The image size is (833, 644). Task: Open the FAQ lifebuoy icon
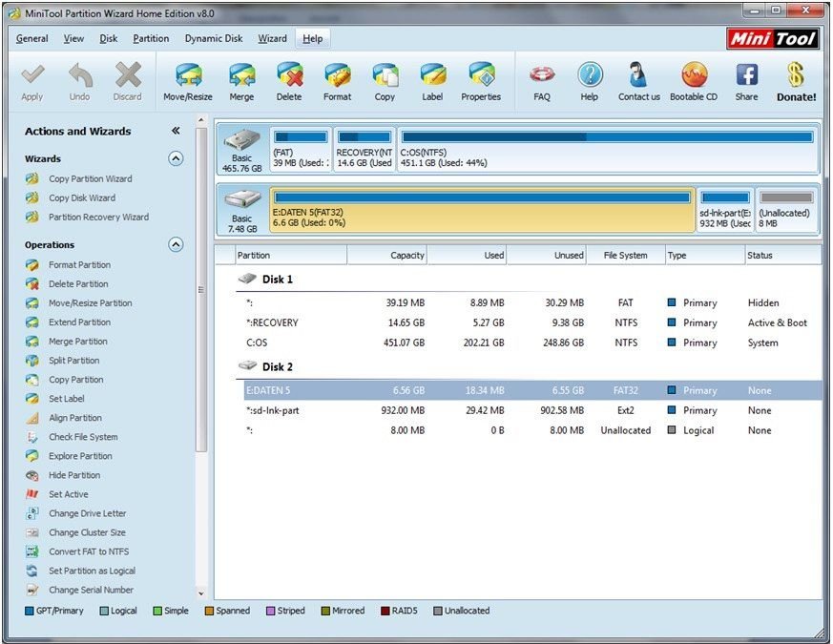pyautogui.click(x=542, y=75)
